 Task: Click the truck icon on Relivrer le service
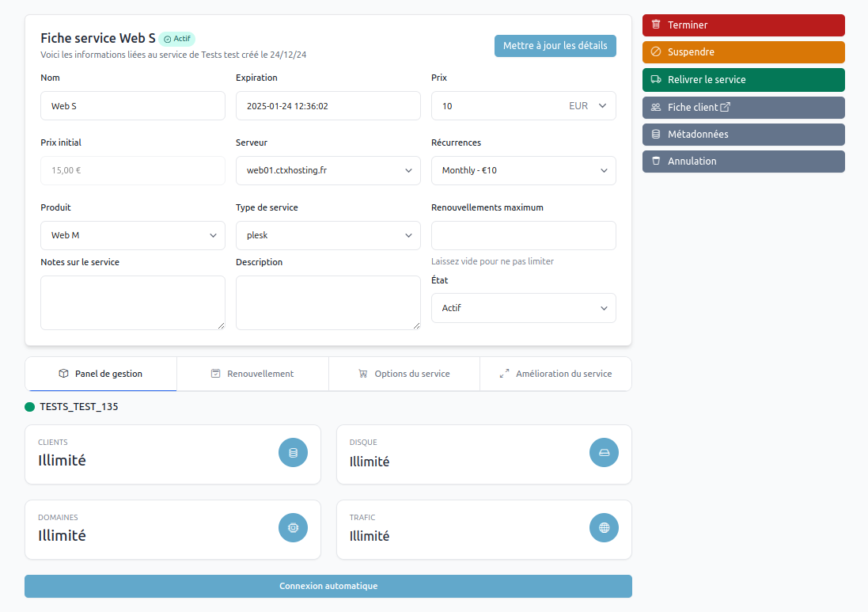coord(655,80)
